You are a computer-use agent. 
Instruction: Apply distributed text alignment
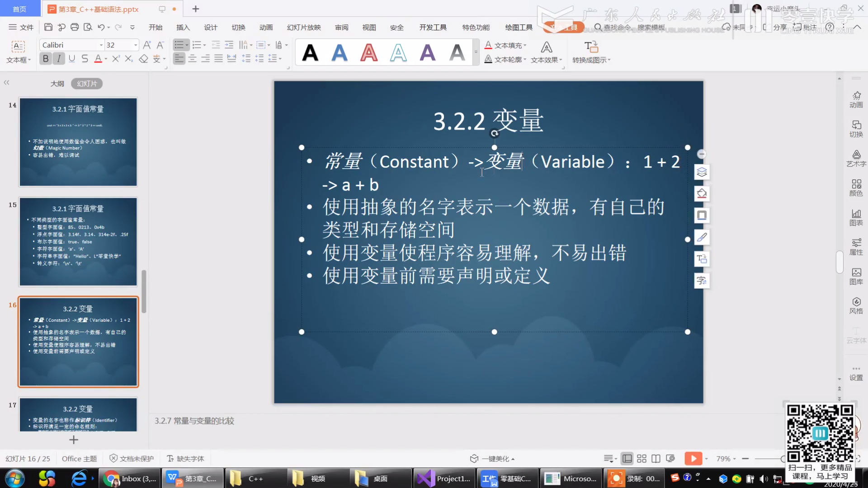[x=231, y=59]
